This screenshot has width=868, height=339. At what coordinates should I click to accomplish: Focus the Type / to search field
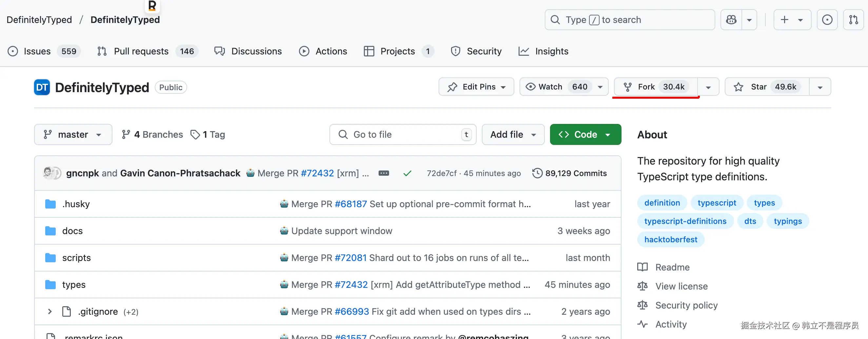tap(630, 20)
